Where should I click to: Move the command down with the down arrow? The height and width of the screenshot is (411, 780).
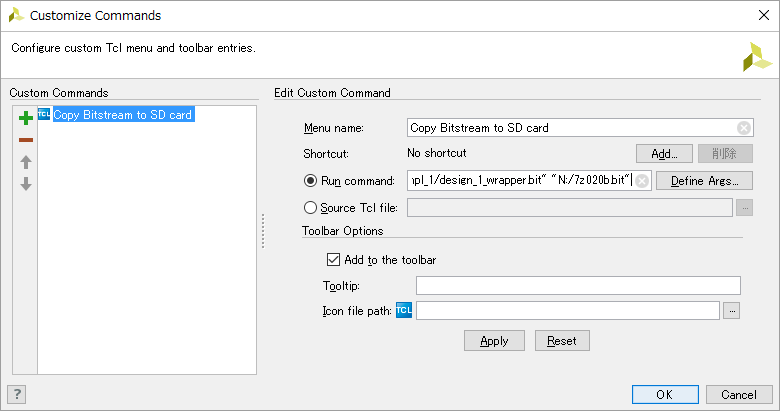[x=26, y=184]
